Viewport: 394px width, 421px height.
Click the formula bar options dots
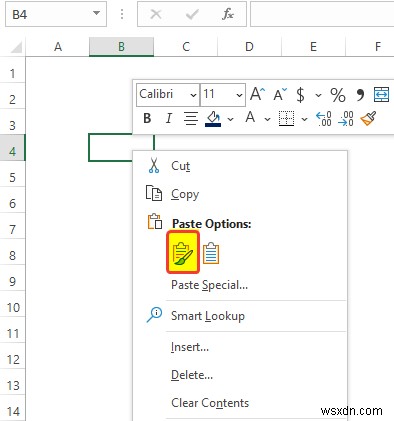tap(122, 14)
